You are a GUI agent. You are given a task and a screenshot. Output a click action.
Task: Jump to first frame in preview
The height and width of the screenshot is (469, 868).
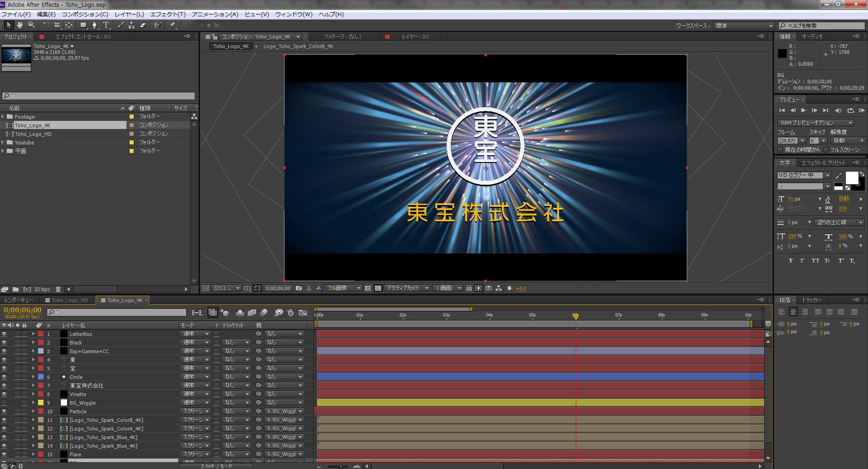[782, 110]
